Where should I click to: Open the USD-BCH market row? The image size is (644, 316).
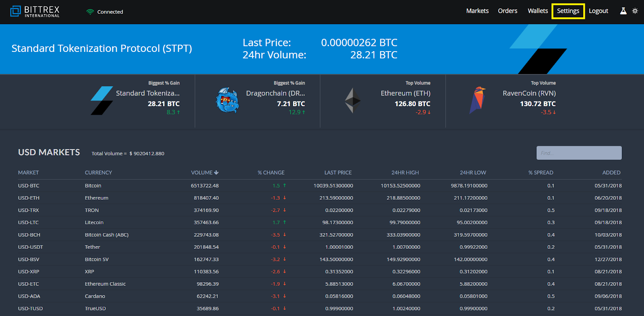pyautogui.click(x=320, y=235)
